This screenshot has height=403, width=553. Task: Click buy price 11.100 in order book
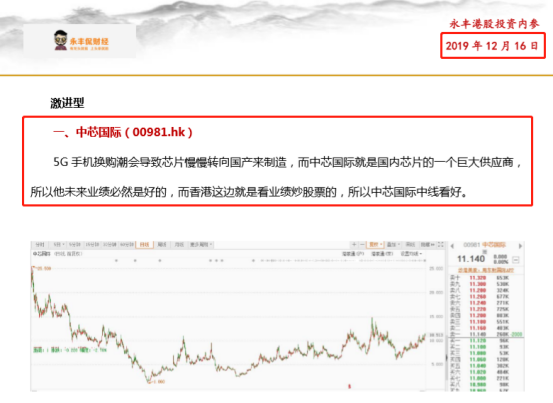click(478, 347)
